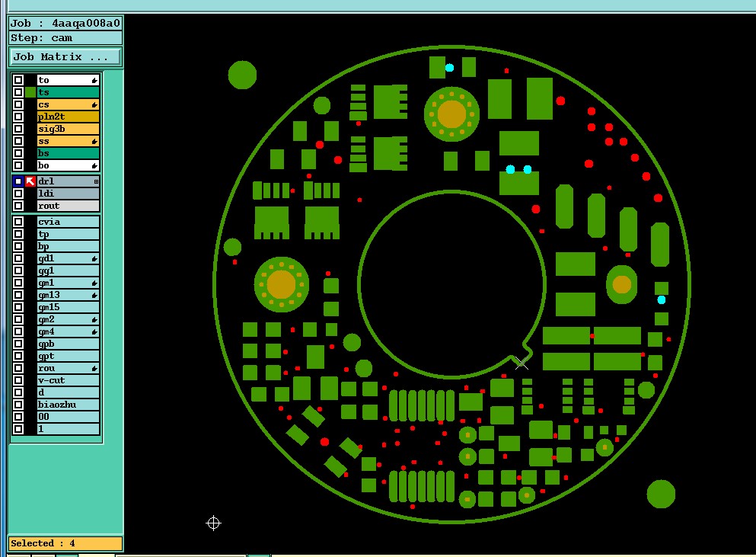The image size is (756, 557).
Task: Select the 00 layer name
Action: click(x=68, y=417)
